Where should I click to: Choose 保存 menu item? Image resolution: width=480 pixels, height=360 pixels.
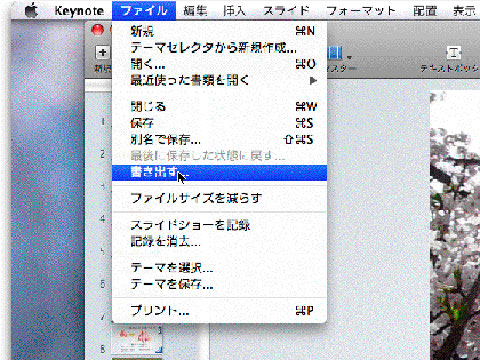pyautogui.click(x=219, y=123)
